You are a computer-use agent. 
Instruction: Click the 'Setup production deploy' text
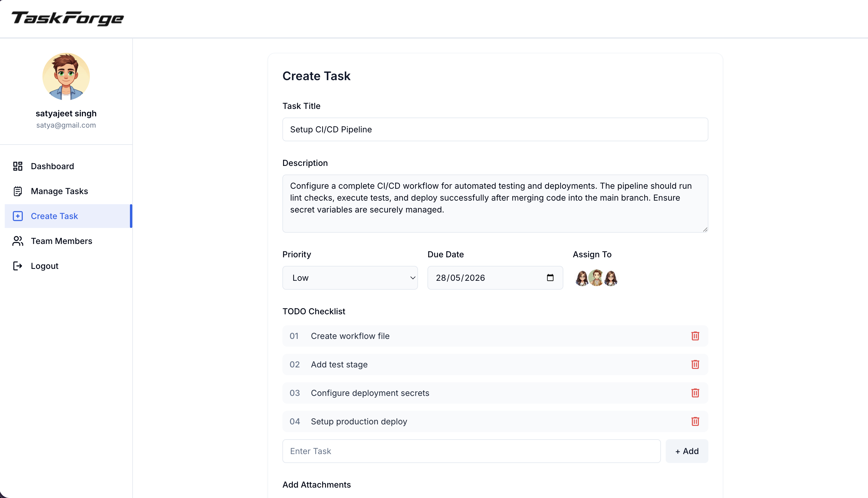359,421
